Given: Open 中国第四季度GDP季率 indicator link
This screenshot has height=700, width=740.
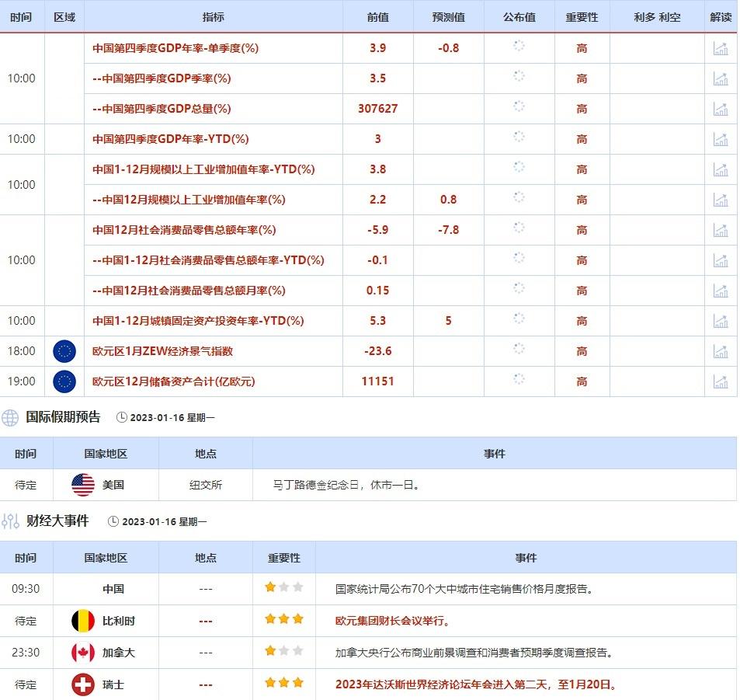Looking at the screenshot, I should pyautogui.click(x=162, y=78).
